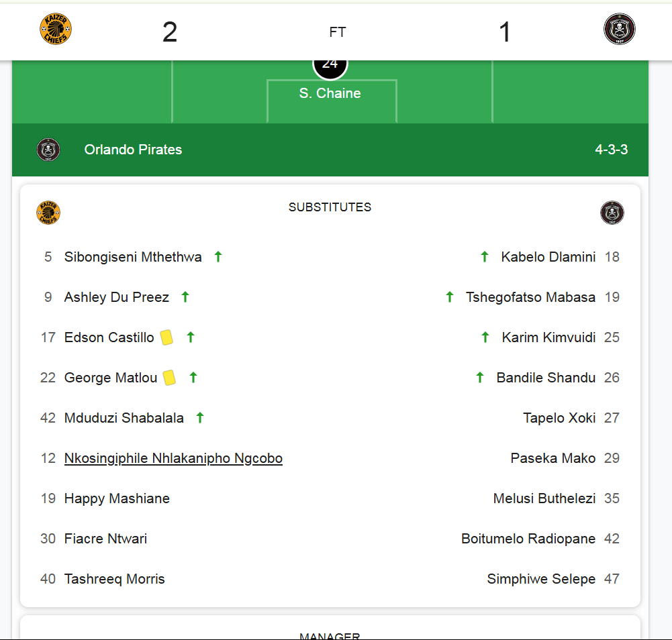The image size is (672, 640).
Task: Click the FT match status label
Action: coord(337,32)
